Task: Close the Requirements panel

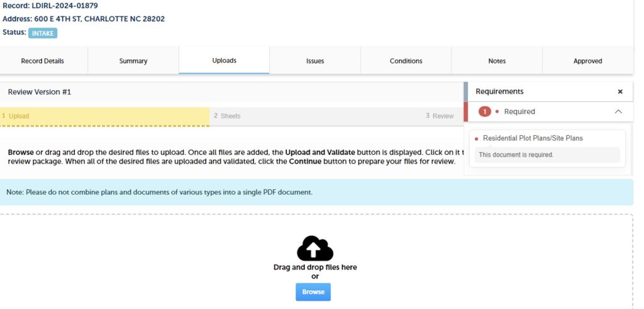Action: 619,92
